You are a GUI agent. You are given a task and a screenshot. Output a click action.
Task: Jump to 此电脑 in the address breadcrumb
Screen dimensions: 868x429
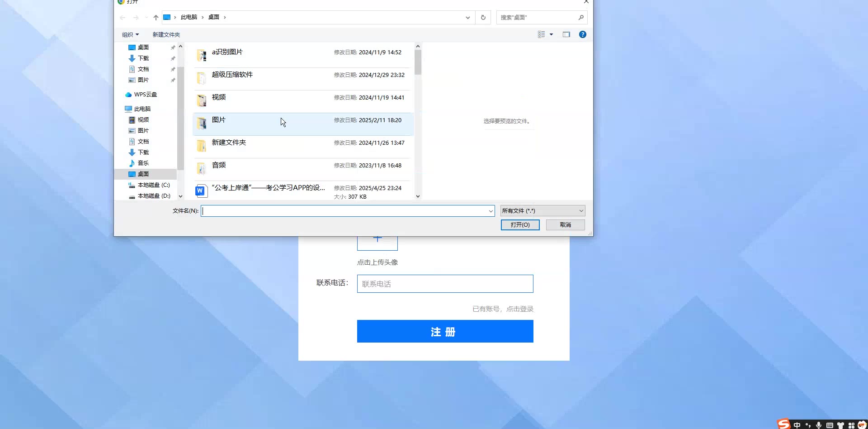tap(189, 17)
